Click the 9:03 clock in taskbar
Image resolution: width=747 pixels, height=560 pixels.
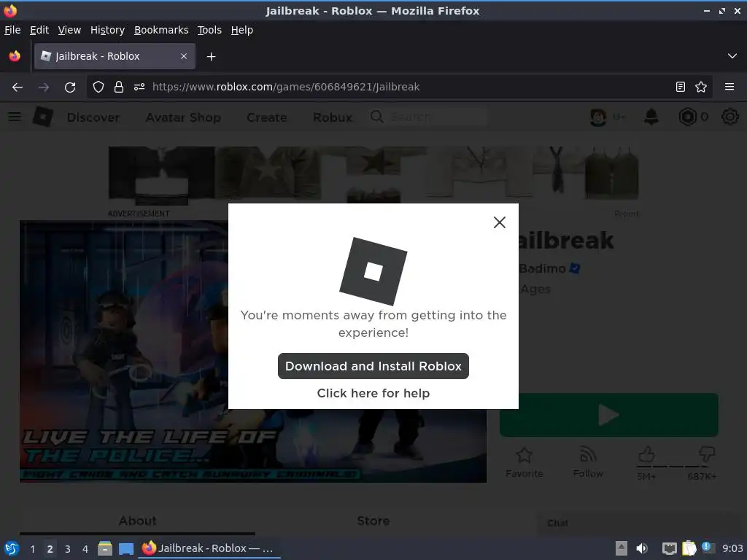[x=732, y=548]
